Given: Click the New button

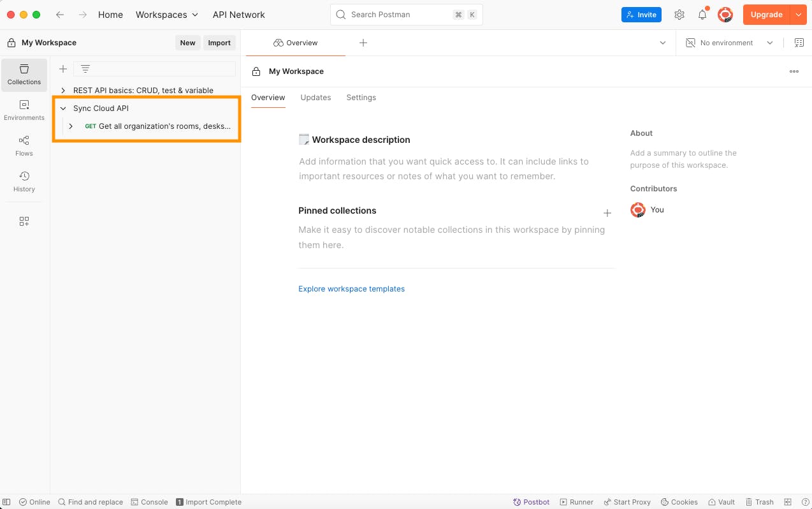Looking at the screenshot, I should click(188, 43).
